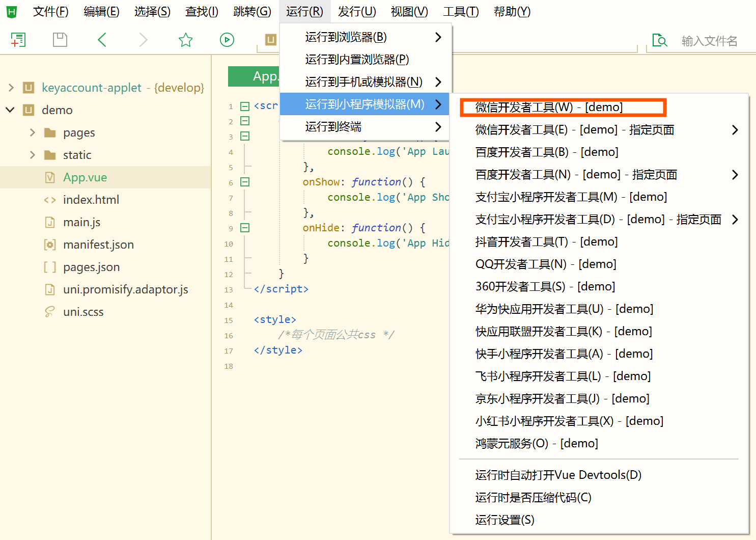756x540 pixels.
Task: Run on 京东小程序开发者工具(J) - [demo]
Action: click(x=599, y=398)
